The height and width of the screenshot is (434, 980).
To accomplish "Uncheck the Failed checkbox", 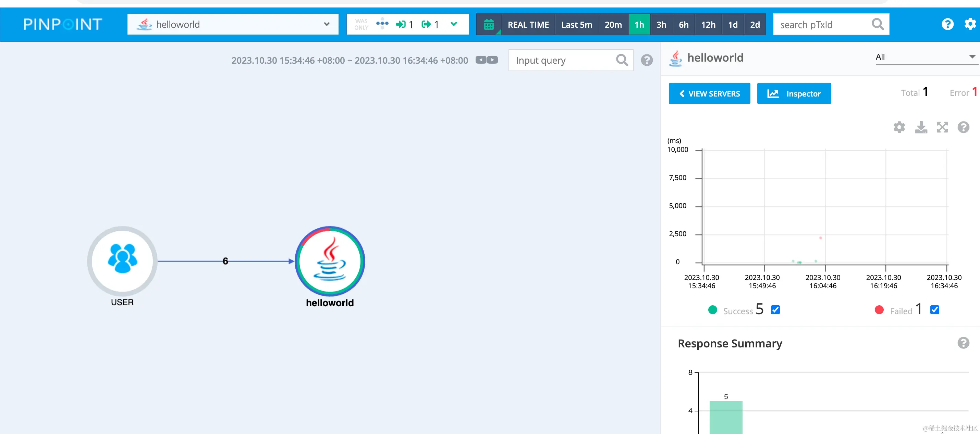I will [x=934, y=310].
